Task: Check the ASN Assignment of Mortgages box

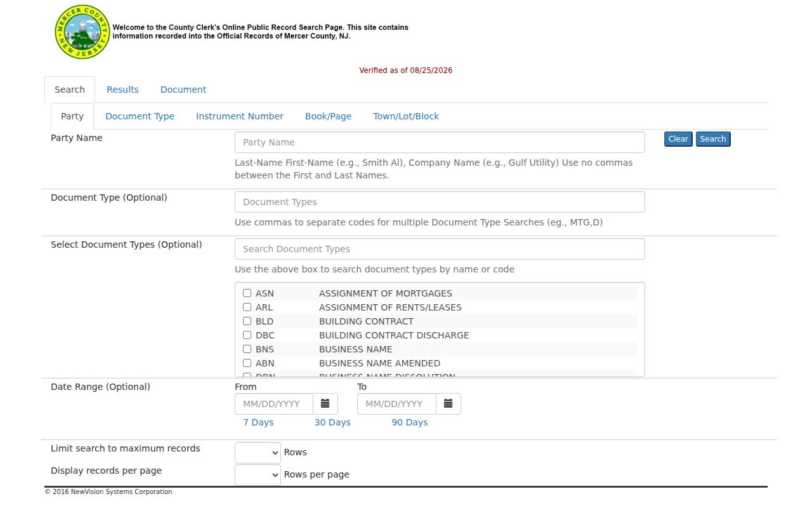Action: 247,293
